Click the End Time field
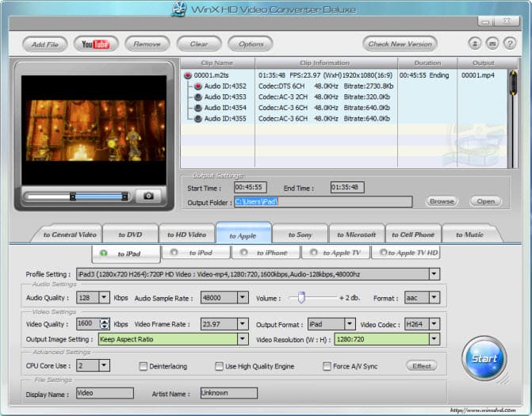 pos(347,188)
